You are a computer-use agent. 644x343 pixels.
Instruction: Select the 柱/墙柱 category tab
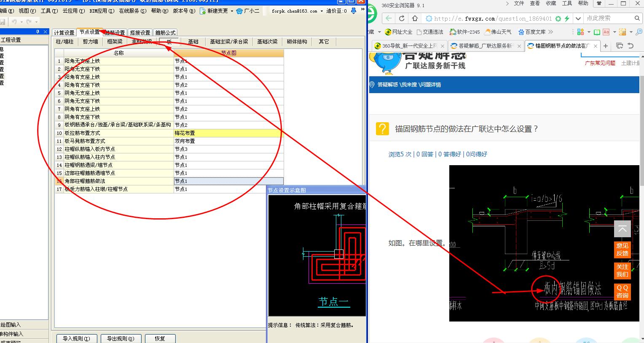(x=65, y=41)
